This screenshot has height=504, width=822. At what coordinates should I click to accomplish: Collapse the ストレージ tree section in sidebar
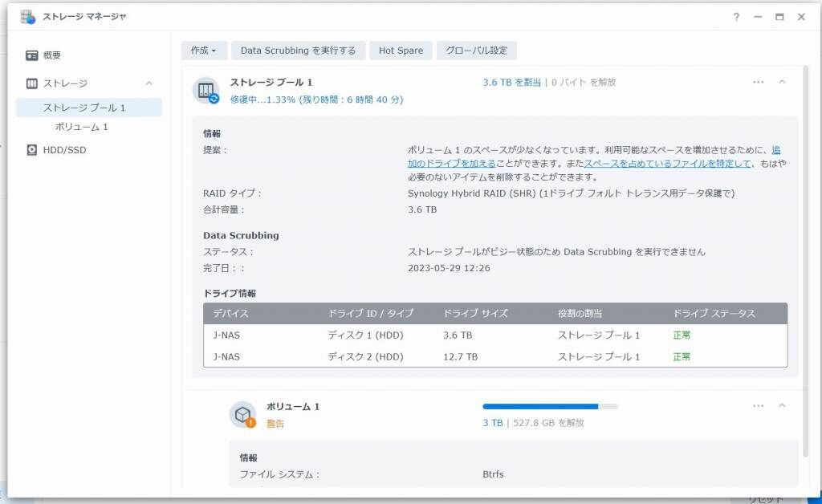pyautogui.click(x=149, y=83)
